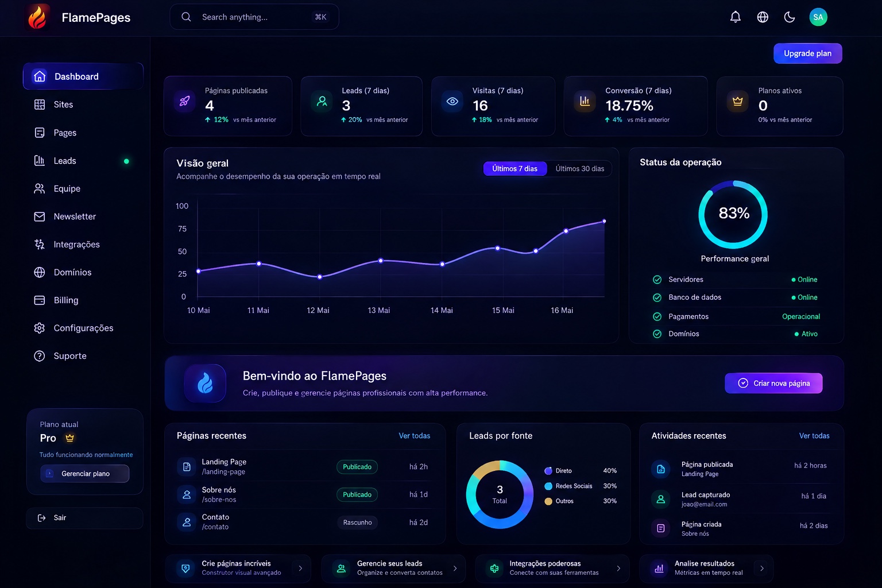Click the Domínios check status icon
Screen dimensions: 882x588
pyautogui.click(x=657, y=334)
